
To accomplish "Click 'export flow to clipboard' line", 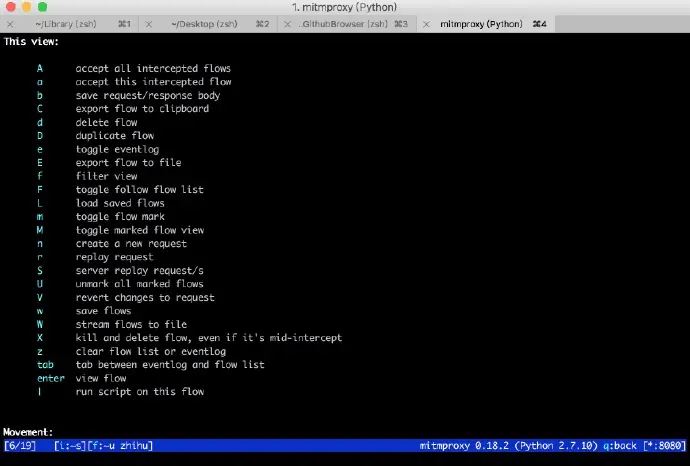I will click(x=142, y=109).
